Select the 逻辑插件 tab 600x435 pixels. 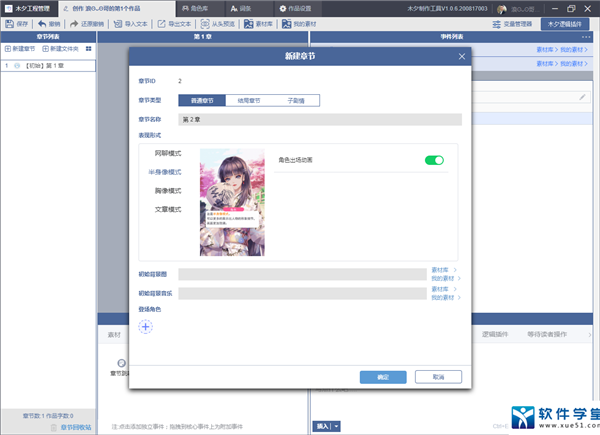(x=495, y=334)
